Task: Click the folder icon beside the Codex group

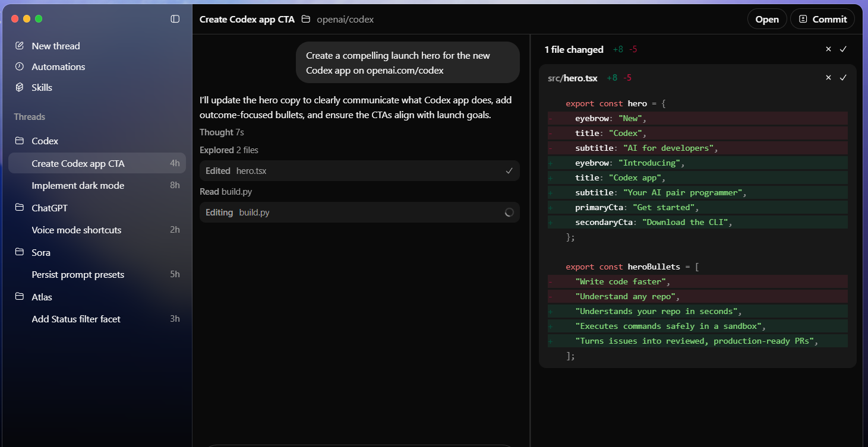Action: 18,141
